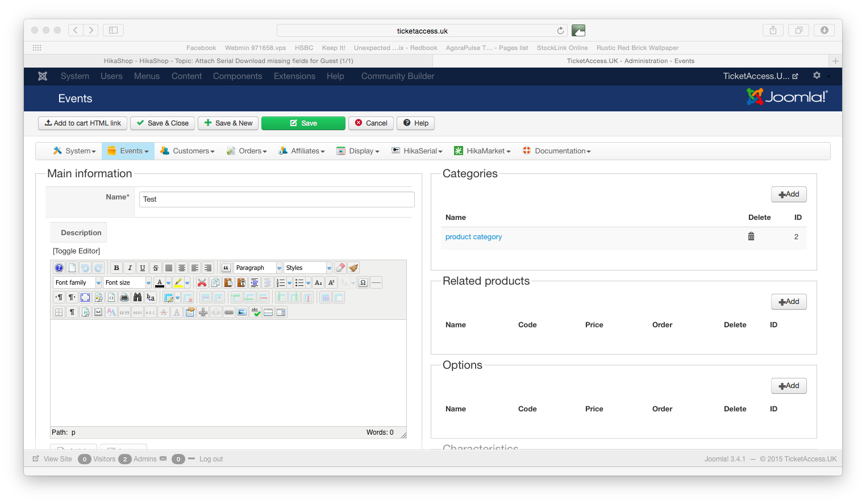
Task: Open the product category link
Action: (473, 237)
